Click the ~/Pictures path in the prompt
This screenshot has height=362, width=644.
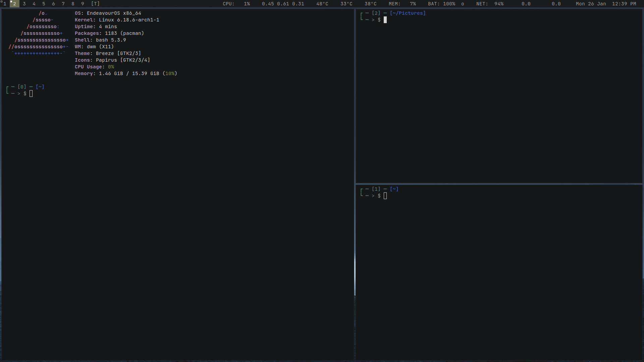(408, 13)
